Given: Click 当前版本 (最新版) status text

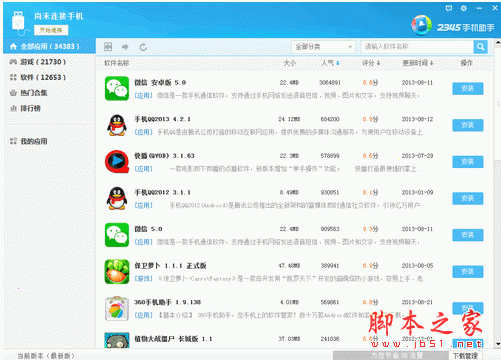Looking at the screenshot, I should tap(46, 356).
